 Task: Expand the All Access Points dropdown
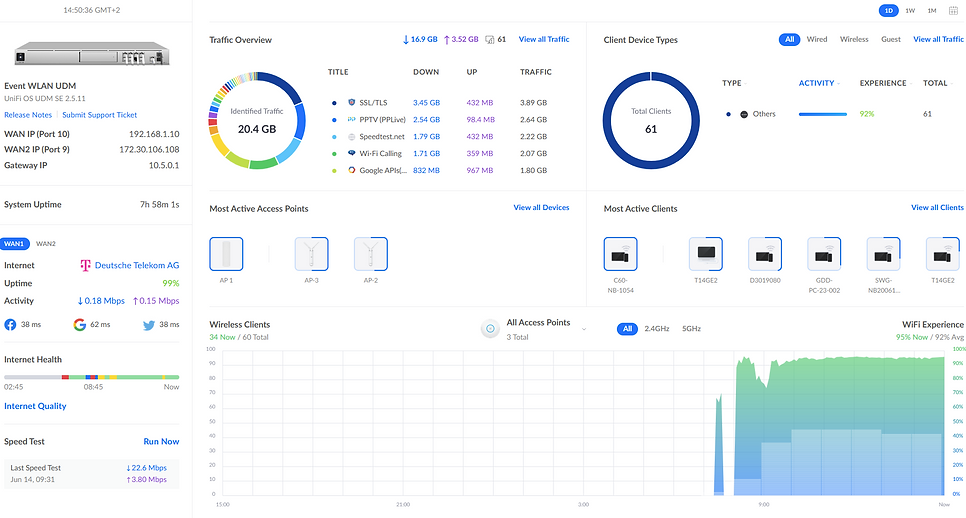coord(583,329)
